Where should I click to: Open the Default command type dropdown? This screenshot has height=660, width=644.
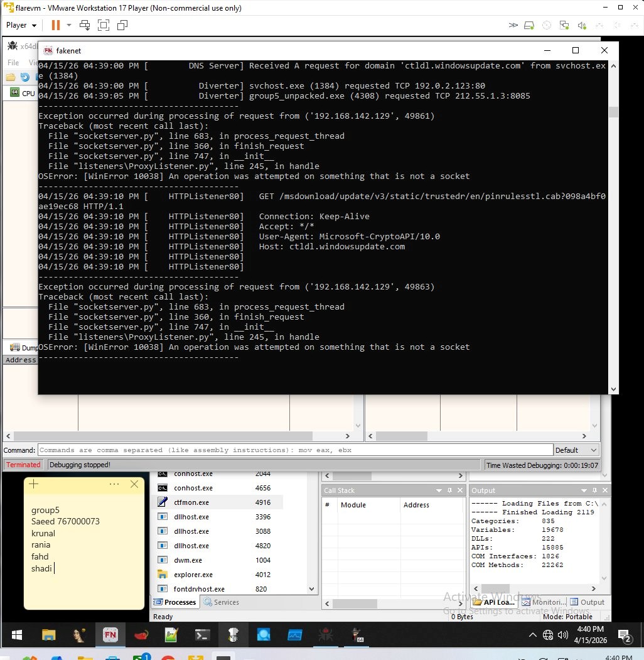coord(576,450)
